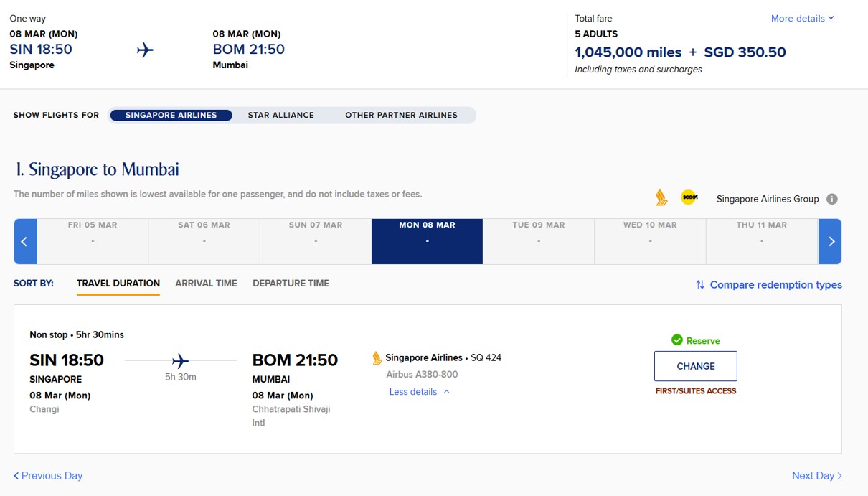The image size is (868, 496).
Task: Show earlier dates with left carousel arrow
Action: click(x=24, y=241)
